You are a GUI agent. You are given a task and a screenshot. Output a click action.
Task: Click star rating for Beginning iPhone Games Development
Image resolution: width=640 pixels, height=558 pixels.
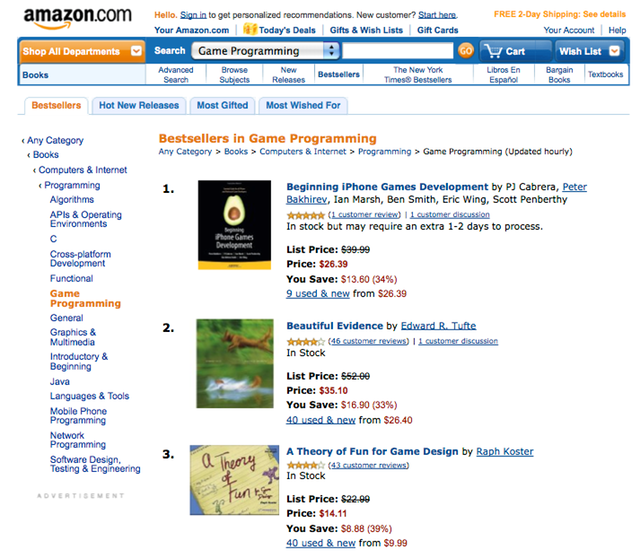[x=305, y=215]
